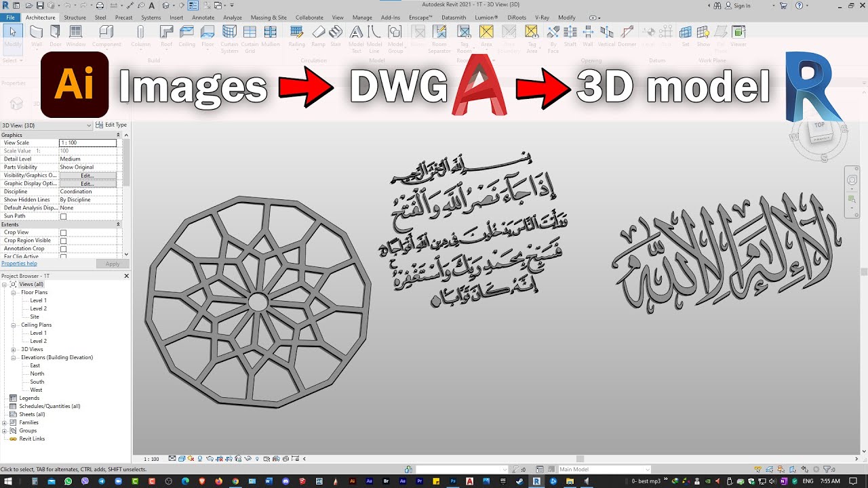The height and width of the screenshot is (488, 868).
Task: Open the 3D View type selector dropdown
Action: (x=47, y=125)
